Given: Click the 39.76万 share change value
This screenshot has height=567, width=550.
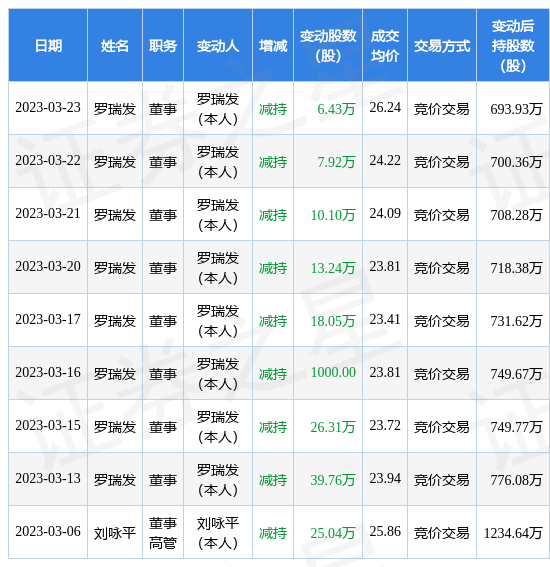Looking at the screenshot, I should tap(333, 480).
